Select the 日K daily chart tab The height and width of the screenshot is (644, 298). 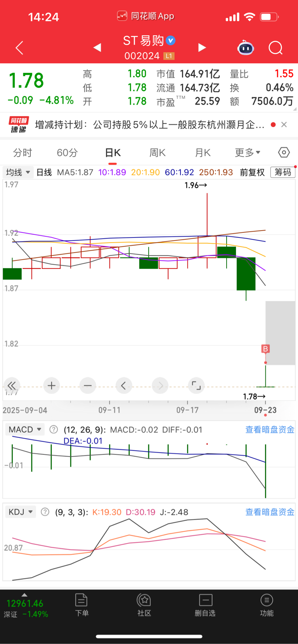click(113, 153)
